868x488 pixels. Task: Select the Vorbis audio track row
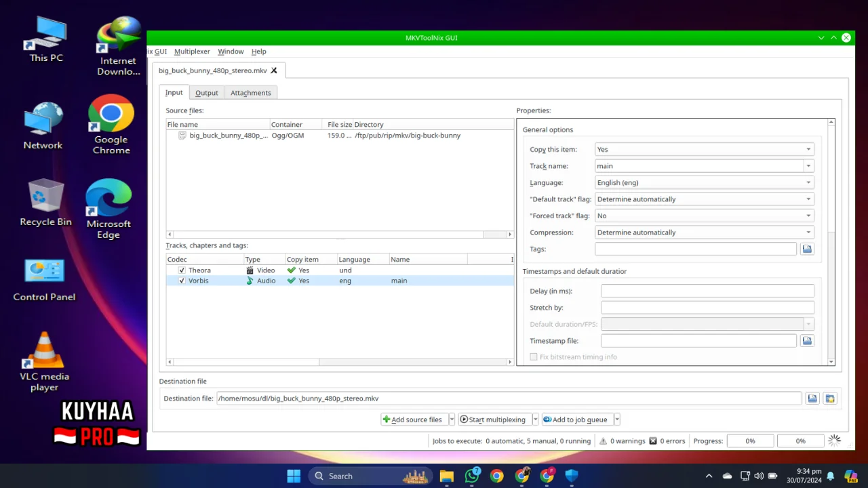coord(340,281)
